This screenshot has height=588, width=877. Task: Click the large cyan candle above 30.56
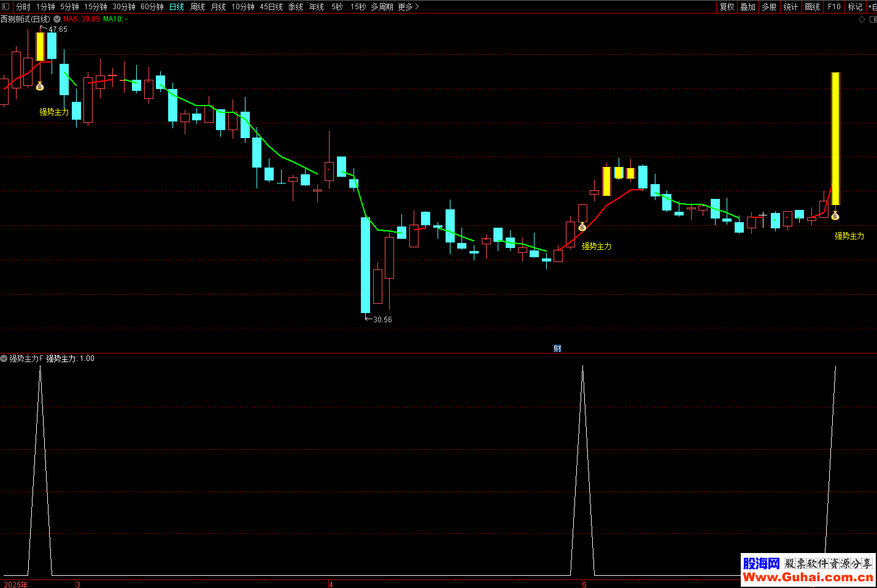[x=366, y=265]
